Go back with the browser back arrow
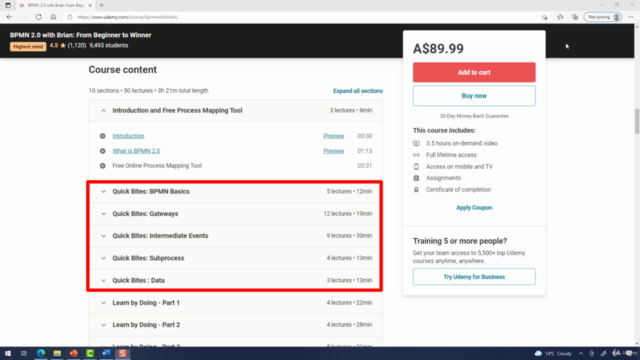Viewport: 640px width, 360px height. (9, 17)
